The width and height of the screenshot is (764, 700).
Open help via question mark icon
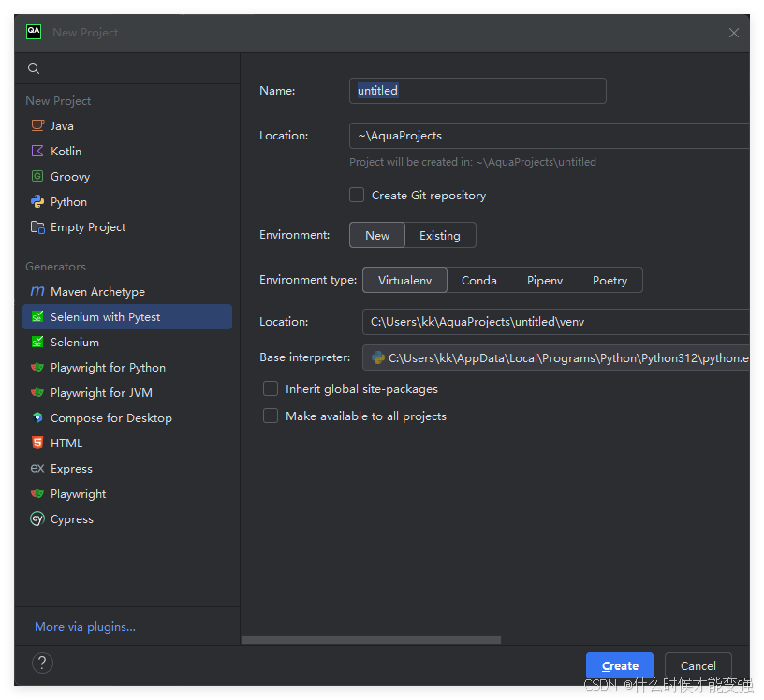tap(42, 664)
